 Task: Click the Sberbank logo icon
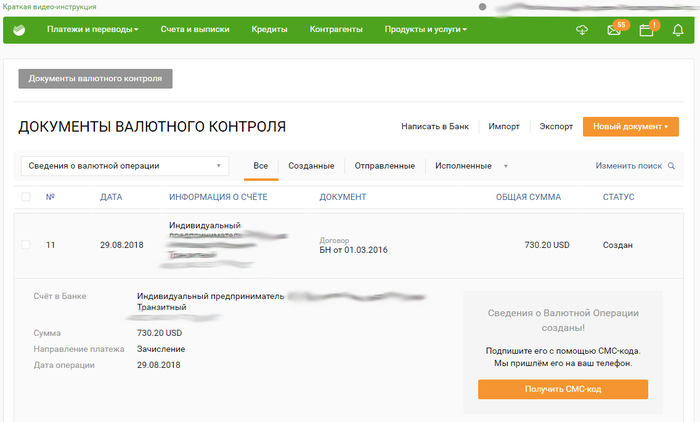click(x=19, y=30)
